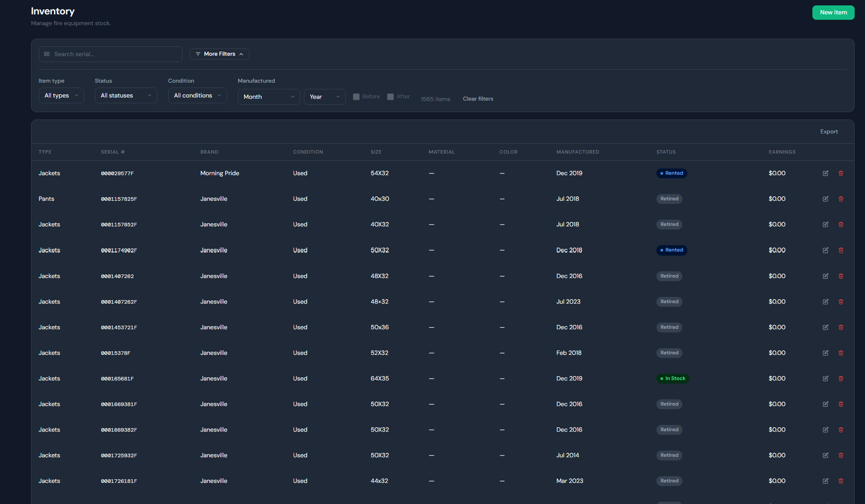Sort by the Earnings column header
Screen dimensions: 865x504
(x=782, y=152)
